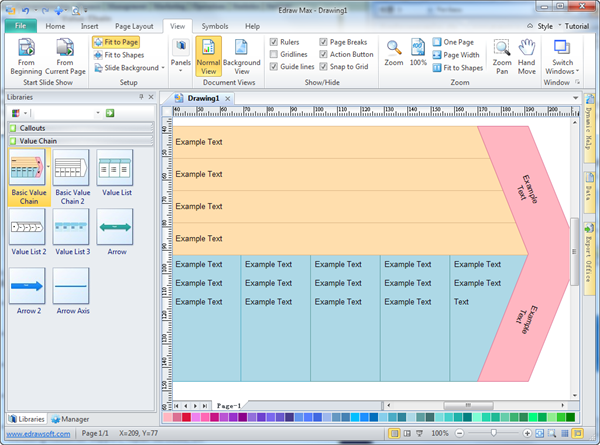Toggle the Snap to Grid checkbox
600x445 pixels.
point(324,66)
